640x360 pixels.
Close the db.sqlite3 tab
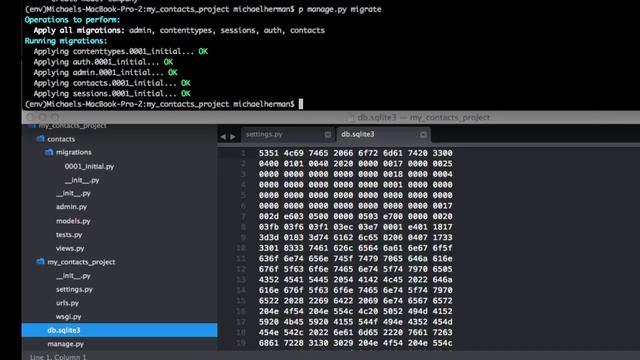point(423,134)
